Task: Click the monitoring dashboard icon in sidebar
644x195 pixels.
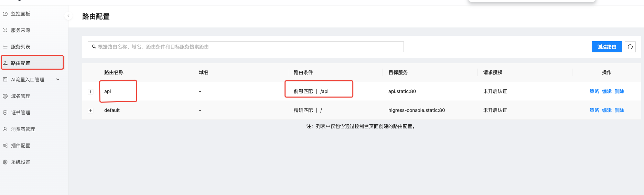Action: click(5, 14)
